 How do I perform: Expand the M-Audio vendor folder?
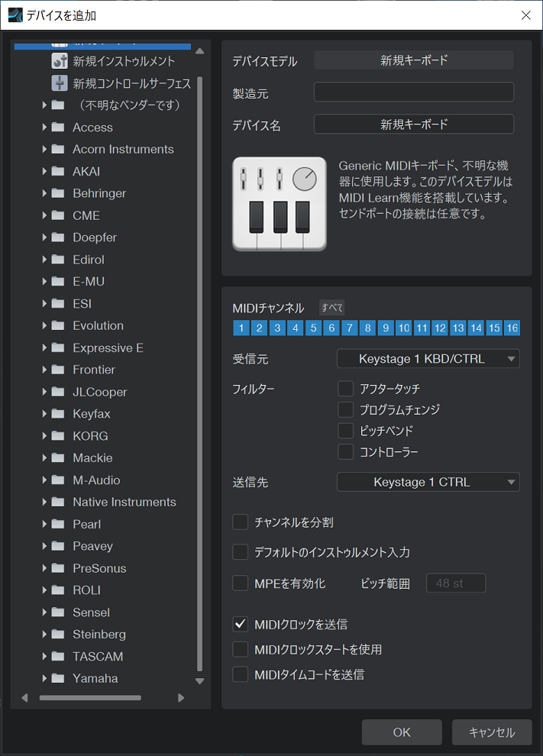pos(44,480)
